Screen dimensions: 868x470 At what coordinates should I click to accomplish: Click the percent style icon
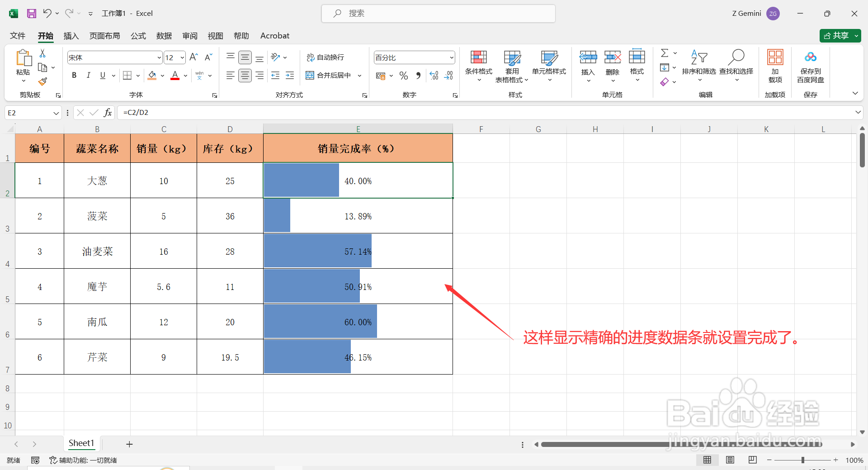click(404, 76)
